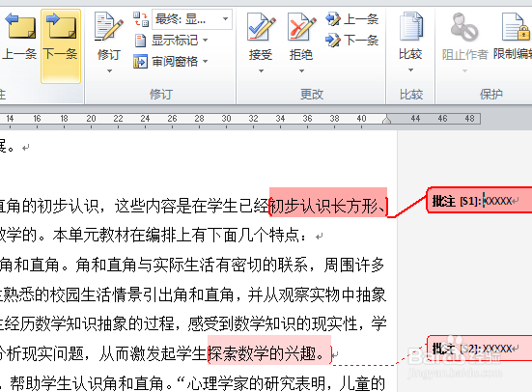Click the Block Authors (阻止作者) icon
Image resolution: width=532 pixels, height=392 pixels.
(x=464, y=26)
